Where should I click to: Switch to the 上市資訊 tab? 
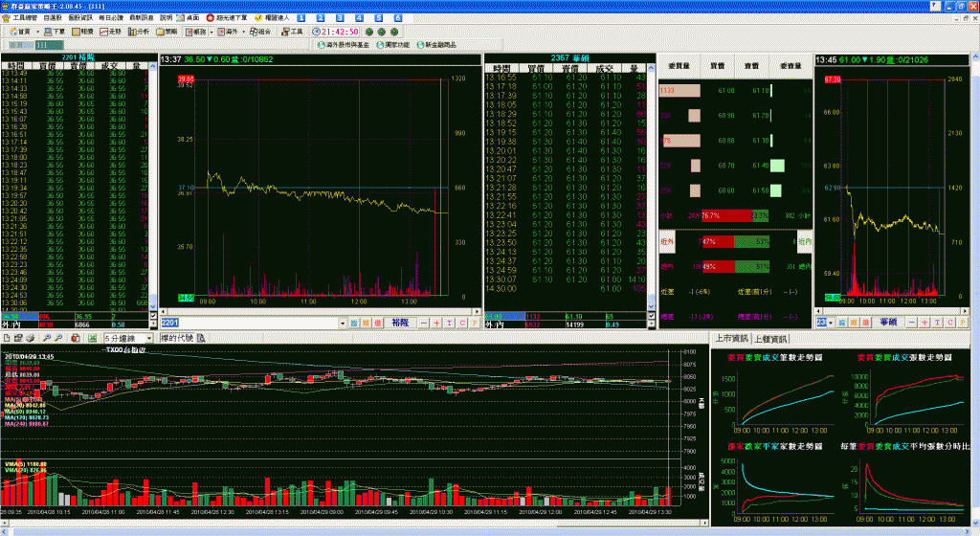[731, 339]
